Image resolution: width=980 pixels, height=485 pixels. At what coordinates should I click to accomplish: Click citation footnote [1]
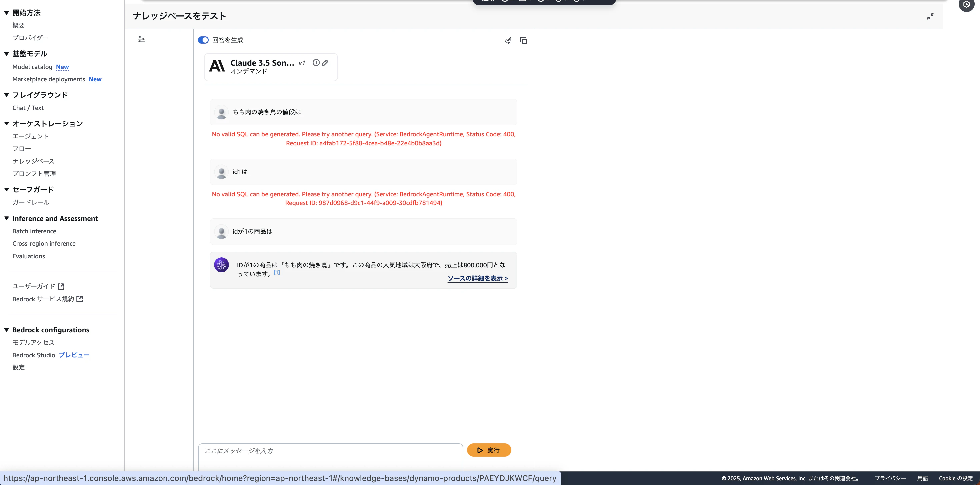pos(277,272)
